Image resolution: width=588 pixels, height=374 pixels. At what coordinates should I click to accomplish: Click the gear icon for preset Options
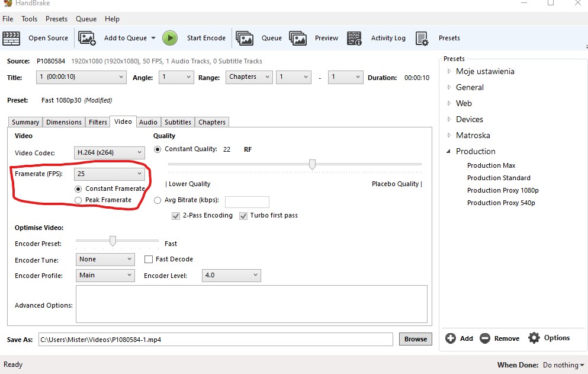(x=534, y=338)
